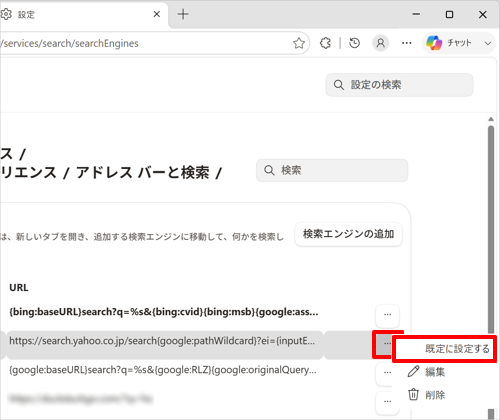Close the 設定 tab
Screen dimensions: 500x420
pyautogui.click(x=157, y=14)
